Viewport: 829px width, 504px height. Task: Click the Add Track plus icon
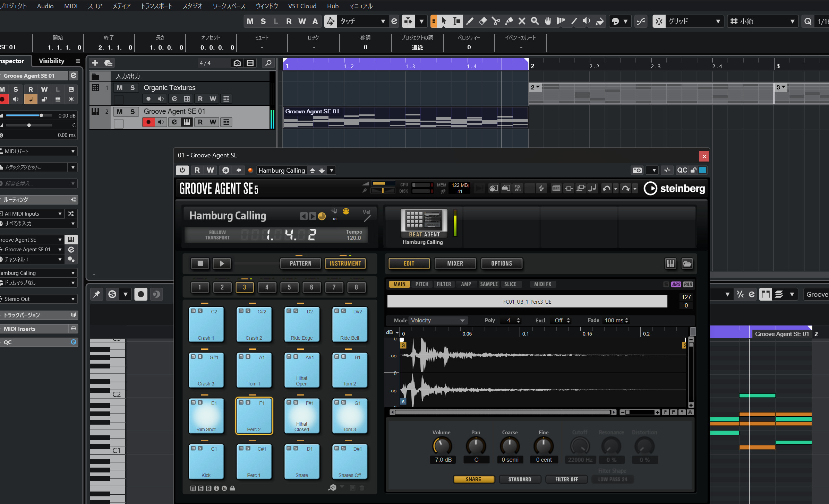95,63
